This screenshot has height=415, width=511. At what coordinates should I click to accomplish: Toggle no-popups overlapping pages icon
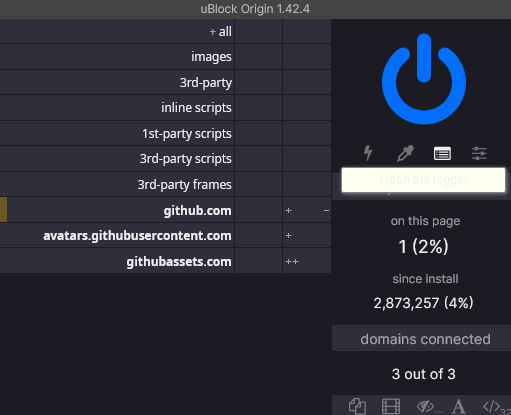pos(357,407)
